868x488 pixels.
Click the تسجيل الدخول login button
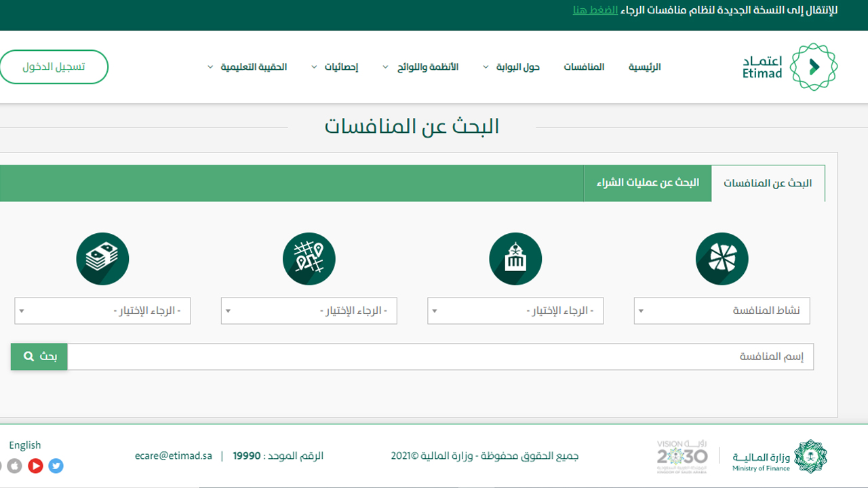click(x=54, y=67)
